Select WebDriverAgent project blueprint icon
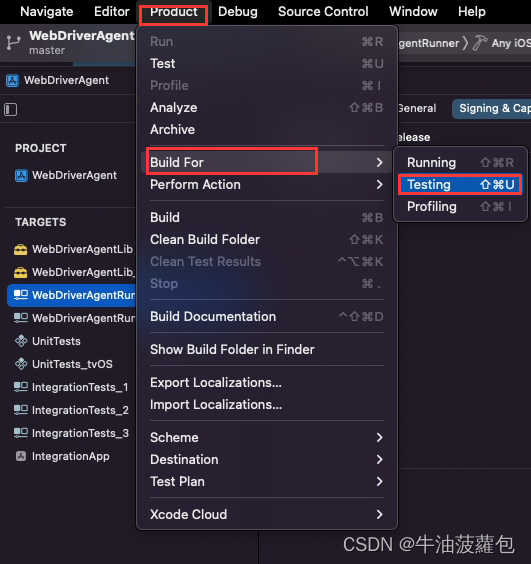This screenshot has height=564, width=531. (x=21, y=176)
